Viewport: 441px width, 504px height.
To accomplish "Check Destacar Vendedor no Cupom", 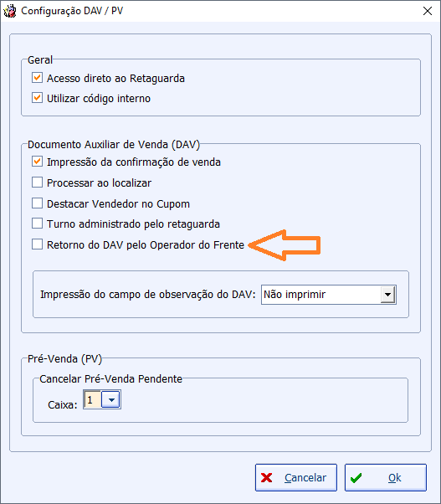I will tap(38, 203).
